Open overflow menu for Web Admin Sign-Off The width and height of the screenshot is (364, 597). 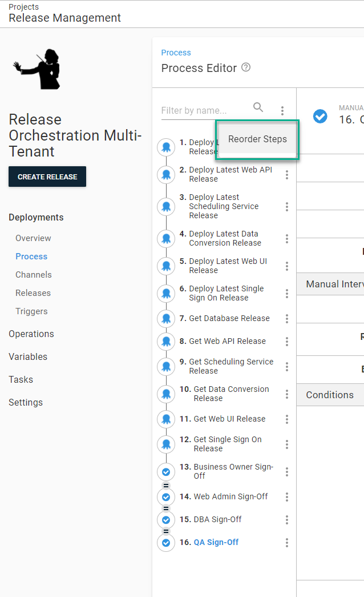287,497
